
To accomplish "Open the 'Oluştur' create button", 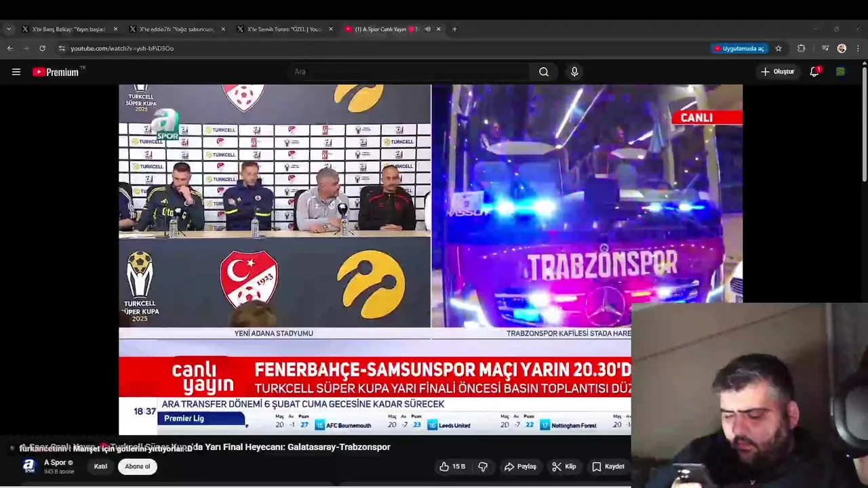I will click(x=777, y=72).
